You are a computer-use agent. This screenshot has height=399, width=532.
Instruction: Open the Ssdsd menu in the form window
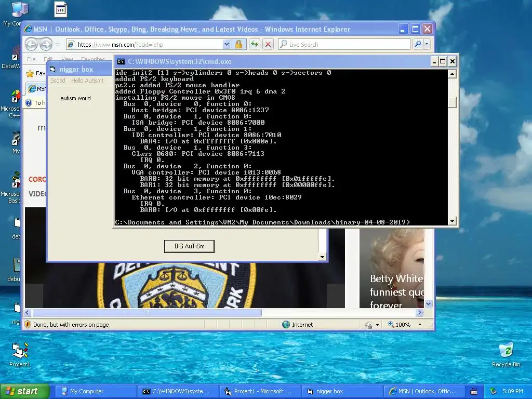pyautogui.click(x=58, y=81)
